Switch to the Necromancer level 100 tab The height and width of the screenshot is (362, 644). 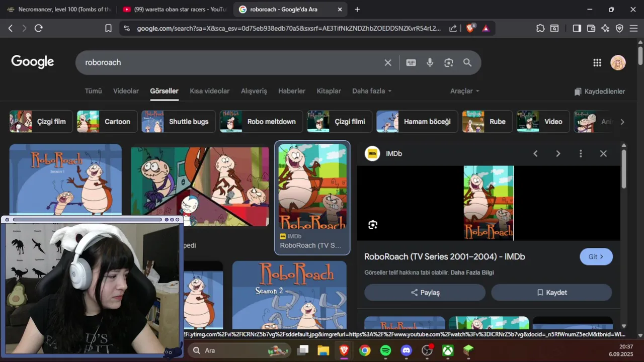(x=59, y=9)
